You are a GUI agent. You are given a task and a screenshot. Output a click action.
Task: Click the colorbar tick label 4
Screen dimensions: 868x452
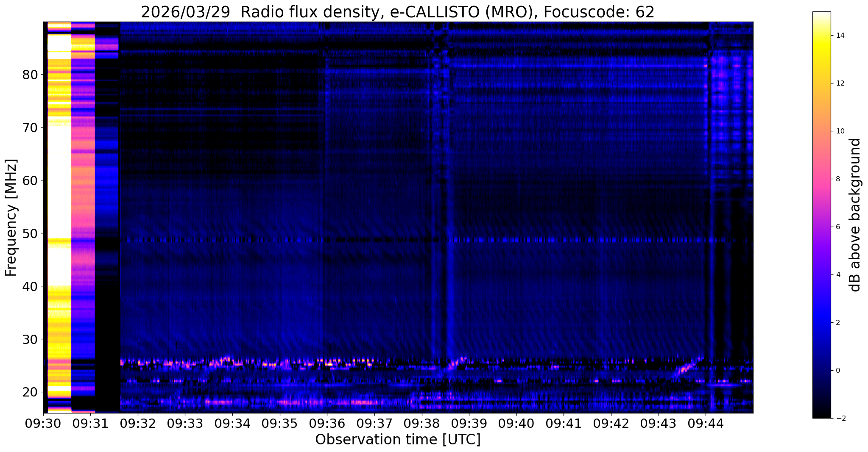(x=837, y=275)
